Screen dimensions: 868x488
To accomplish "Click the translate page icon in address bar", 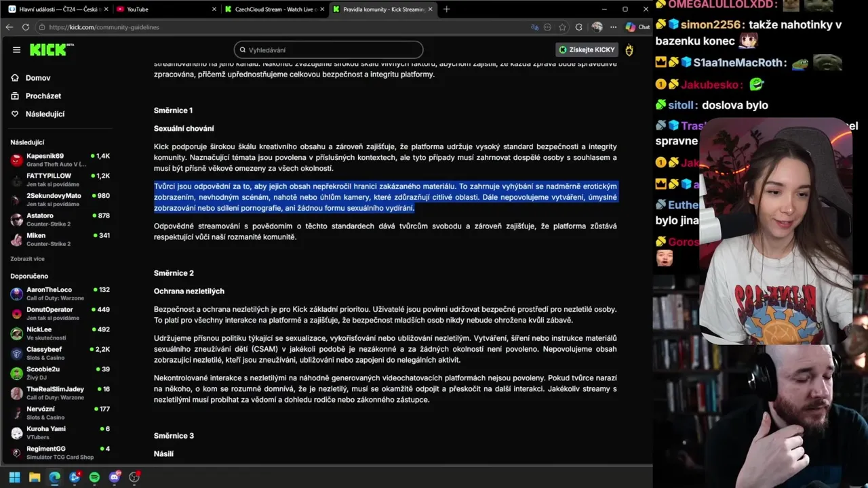I will (534, 27).
